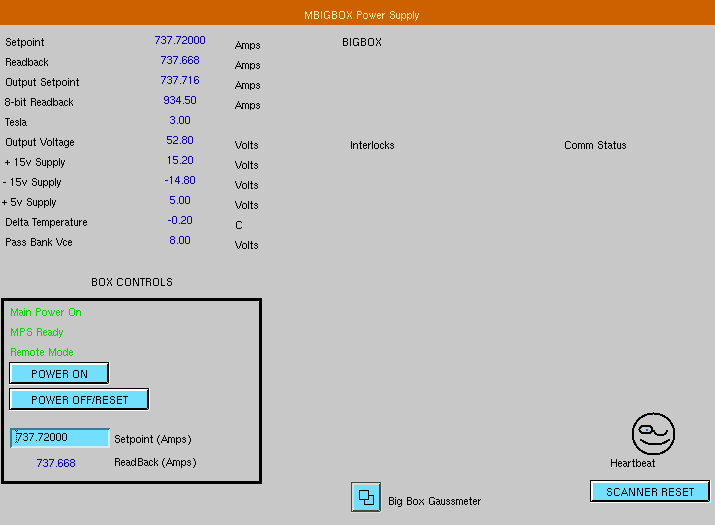Click the Interlocks heading
The width and height of the screenshot is (715, 525).
372,146
